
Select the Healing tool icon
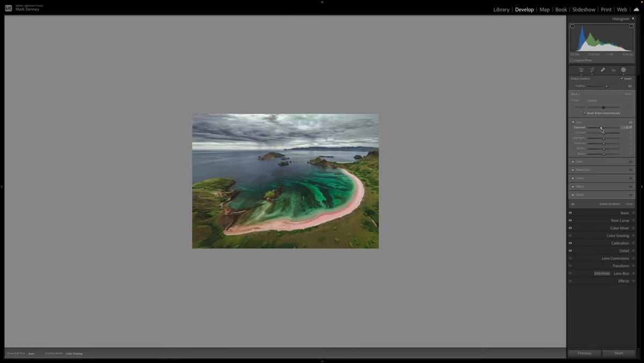pyautogui.click(x=603, y=70)
